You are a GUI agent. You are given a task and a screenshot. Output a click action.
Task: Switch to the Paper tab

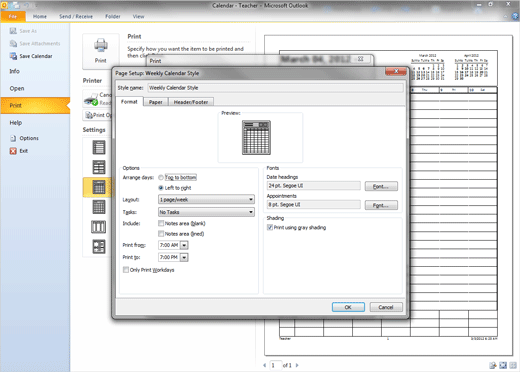click(x=156, y=102)
